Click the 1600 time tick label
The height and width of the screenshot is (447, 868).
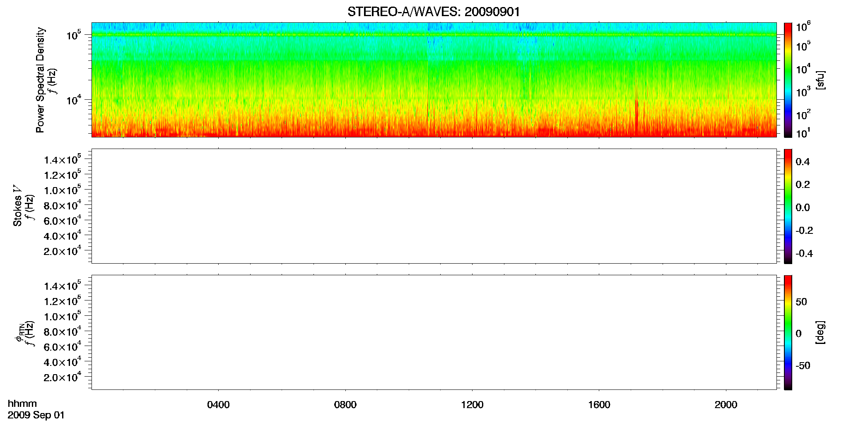pos(599,405)
